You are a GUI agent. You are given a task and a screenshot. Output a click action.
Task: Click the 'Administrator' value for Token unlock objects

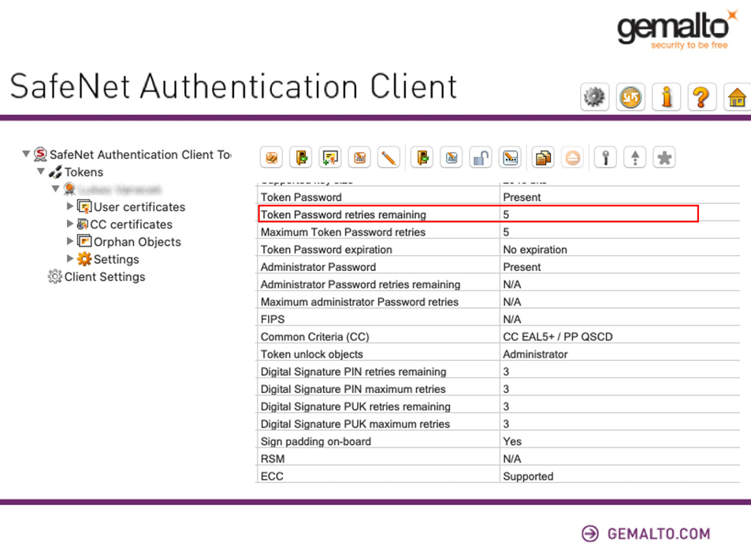tap(535, 354)
